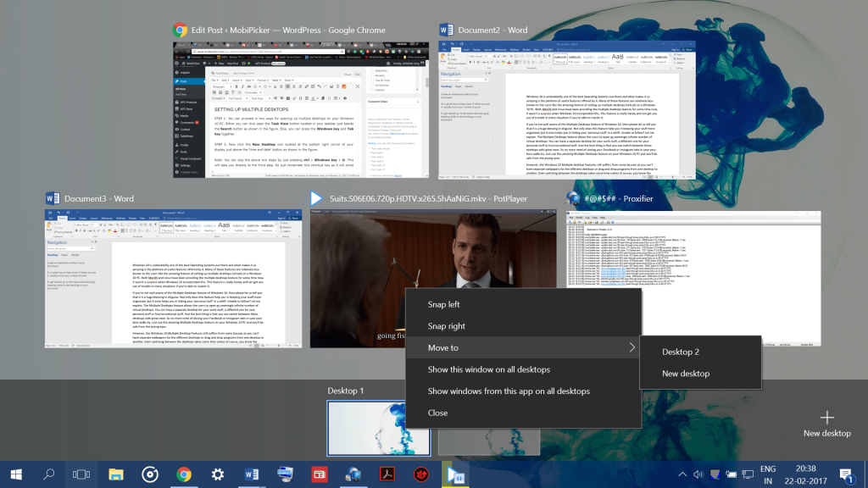Click the Chrome icon beside Edit Post title

180,30
